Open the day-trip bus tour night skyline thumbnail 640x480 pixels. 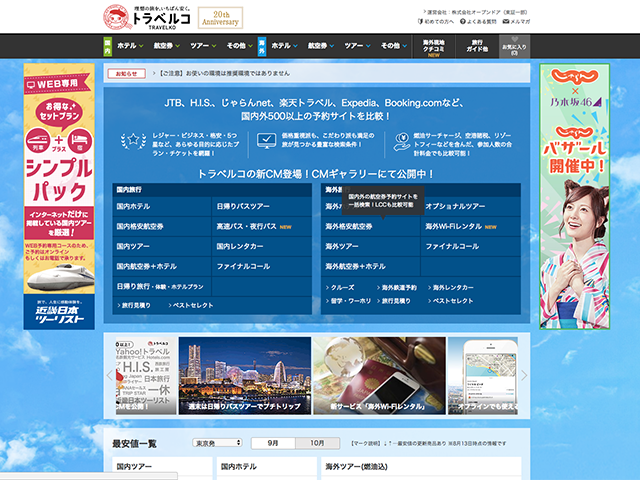(245, 376)
